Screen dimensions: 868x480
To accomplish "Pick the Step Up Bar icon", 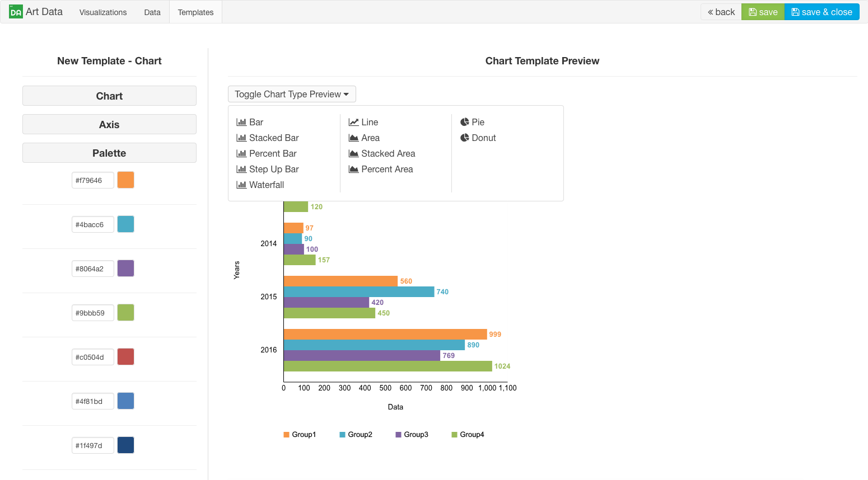I will point(241,169).
